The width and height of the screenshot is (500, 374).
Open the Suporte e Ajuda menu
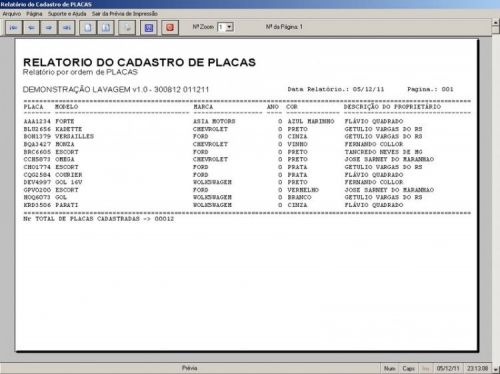67,14
